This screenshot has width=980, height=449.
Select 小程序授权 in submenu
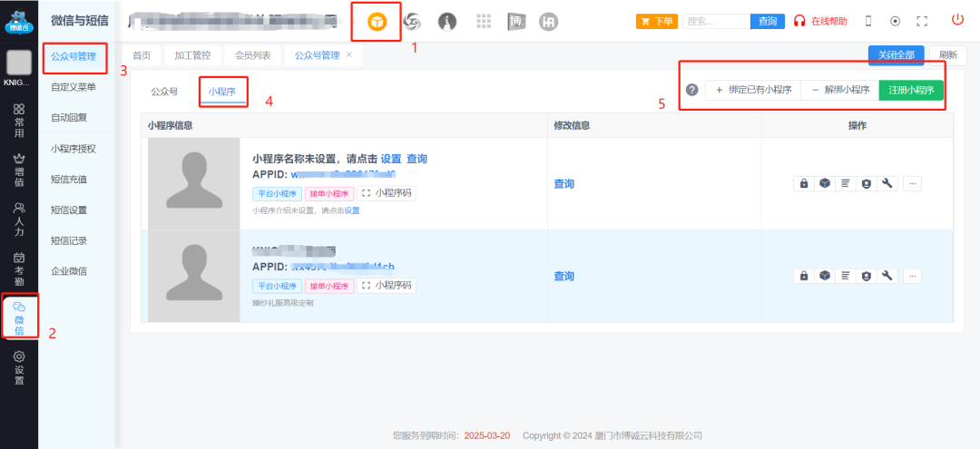pyautogui.click(x=73, y=149)
